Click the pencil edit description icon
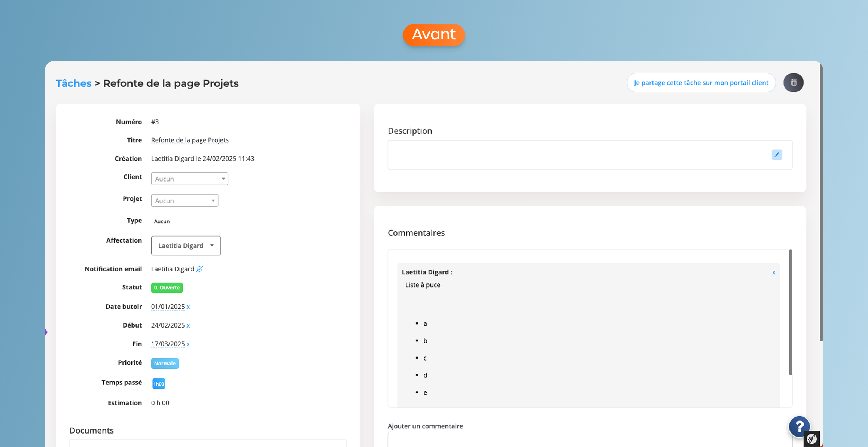Screen dimensions: 868x447 pyautogui.click(x=777, y=155)
